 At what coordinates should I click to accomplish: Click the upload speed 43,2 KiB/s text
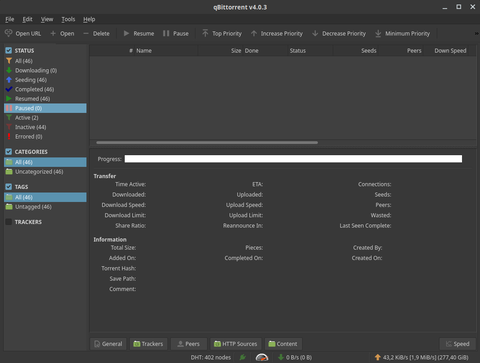coord(426,357)
